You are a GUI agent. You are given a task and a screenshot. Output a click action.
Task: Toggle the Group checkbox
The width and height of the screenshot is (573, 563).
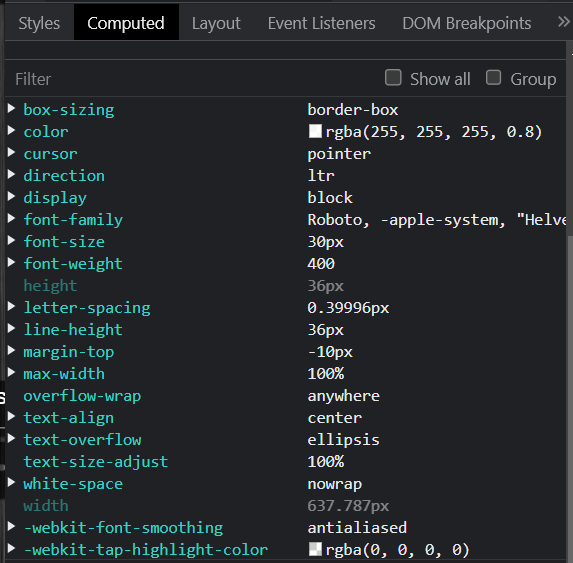(493, 78)
